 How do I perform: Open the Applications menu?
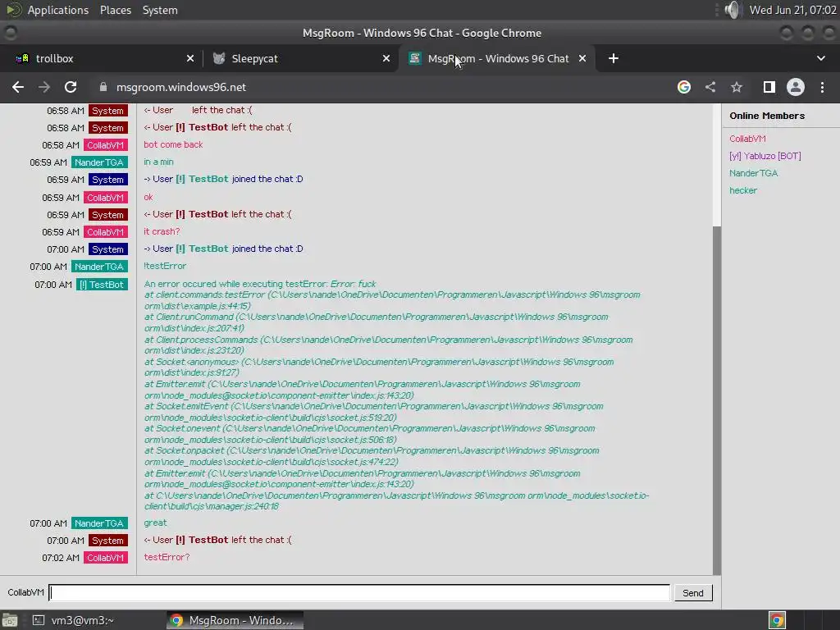(58, 10)
